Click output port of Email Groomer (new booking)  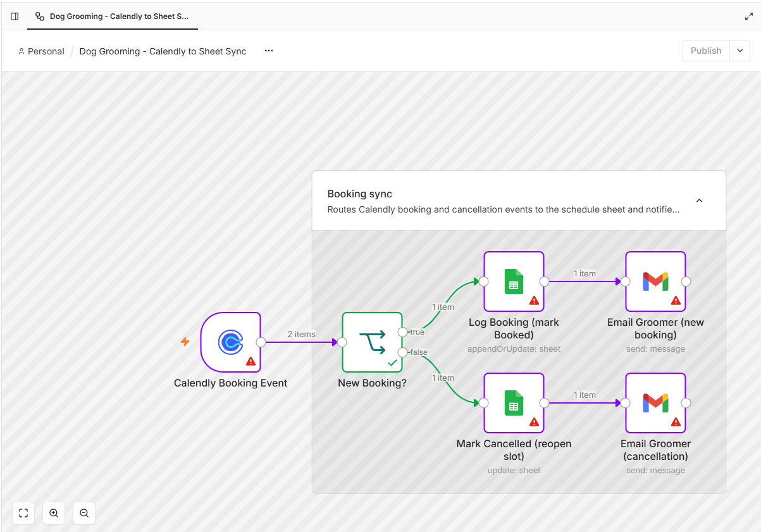(x=686, y=281)
